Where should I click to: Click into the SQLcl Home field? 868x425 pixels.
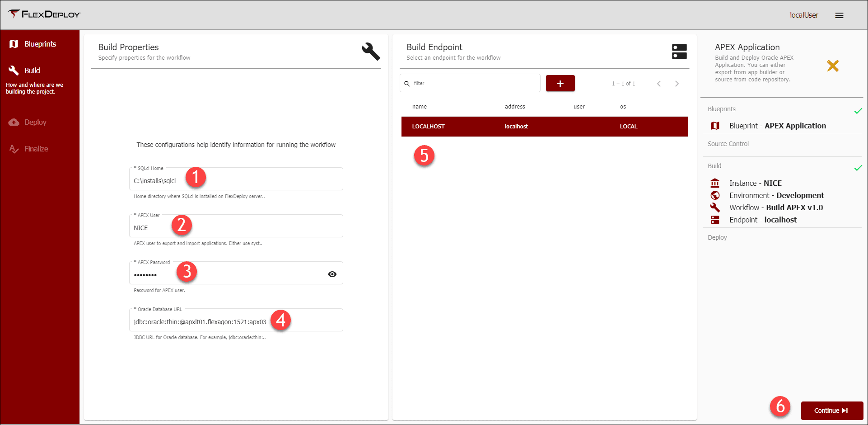coord(236,179)
